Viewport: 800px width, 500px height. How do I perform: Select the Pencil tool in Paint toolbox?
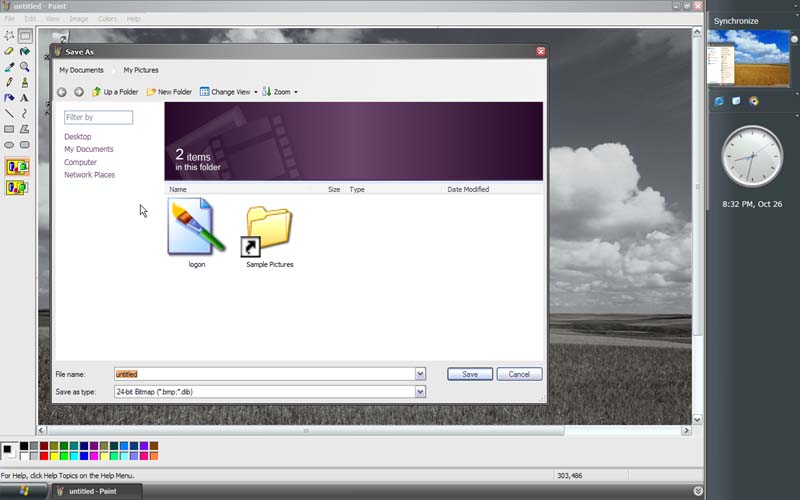tap(9, 82)
